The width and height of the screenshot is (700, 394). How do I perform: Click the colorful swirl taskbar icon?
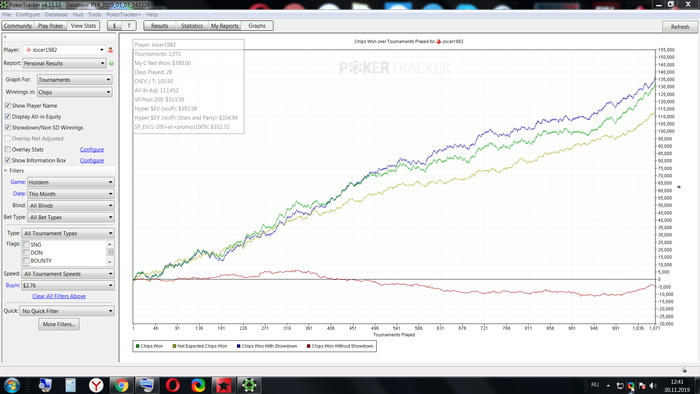[198, 385]
